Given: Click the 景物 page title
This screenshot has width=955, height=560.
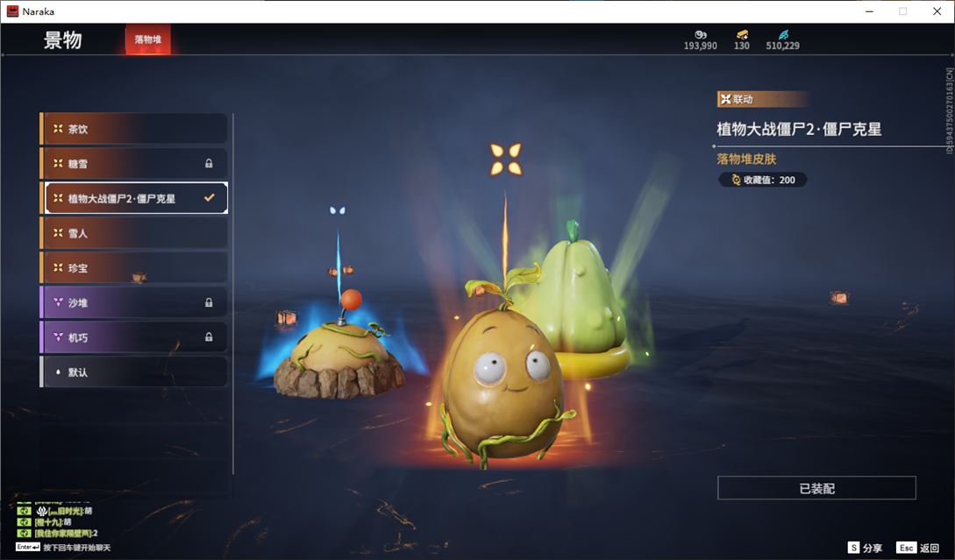Looking at the screenshot, I should pos(62,40).
